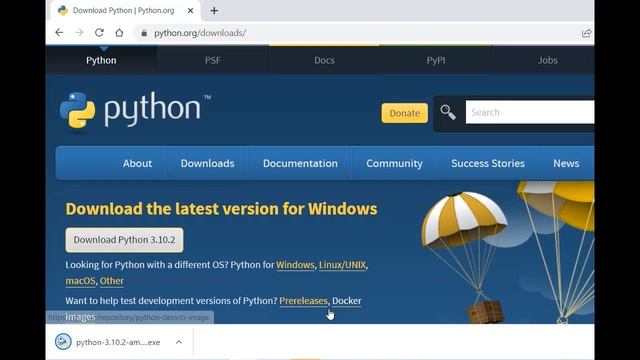Viewport: 640px width, 360px height.
Task: Open the Python top navigation tab
Action: point(101,60)
